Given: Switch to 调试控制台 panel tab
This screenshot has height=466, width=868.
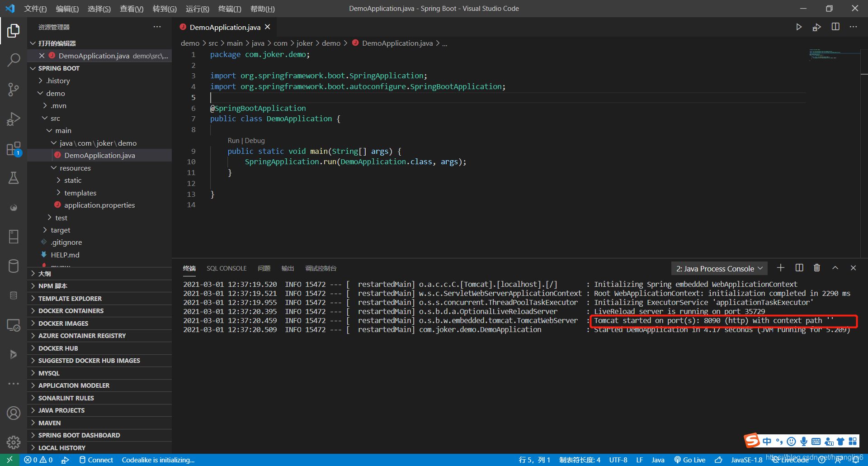Looking at the screenshot, I should pyautogui.click(x=321, y=268).
